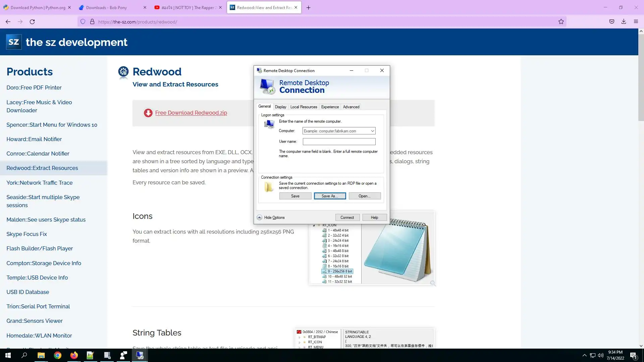Click the sz logo in the header
Screen dimensions: 644x362
[14, 42]
